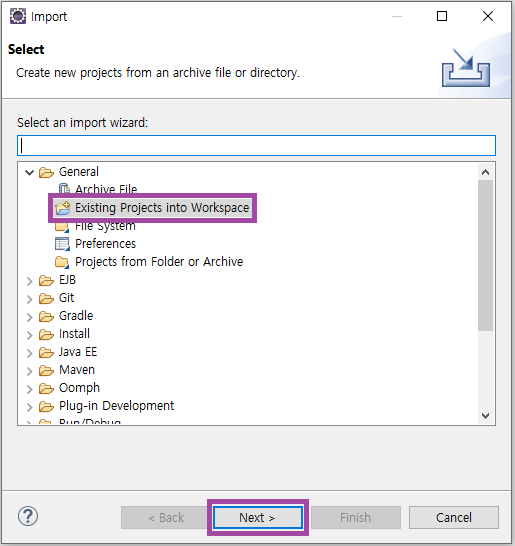The height and width of the screenshot is (546, 515).
Task: Click the Existing Projects into Workspace icon
Action: (63, 208)
